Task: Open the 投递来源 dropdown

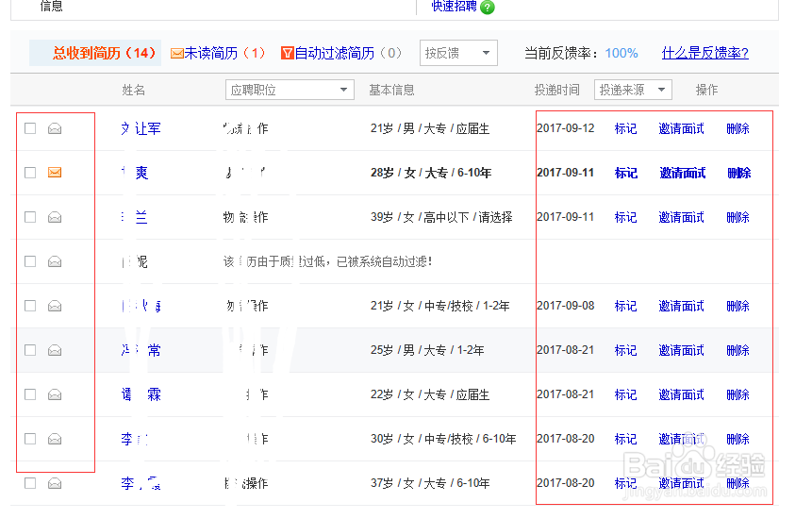Action: point(633,90)
